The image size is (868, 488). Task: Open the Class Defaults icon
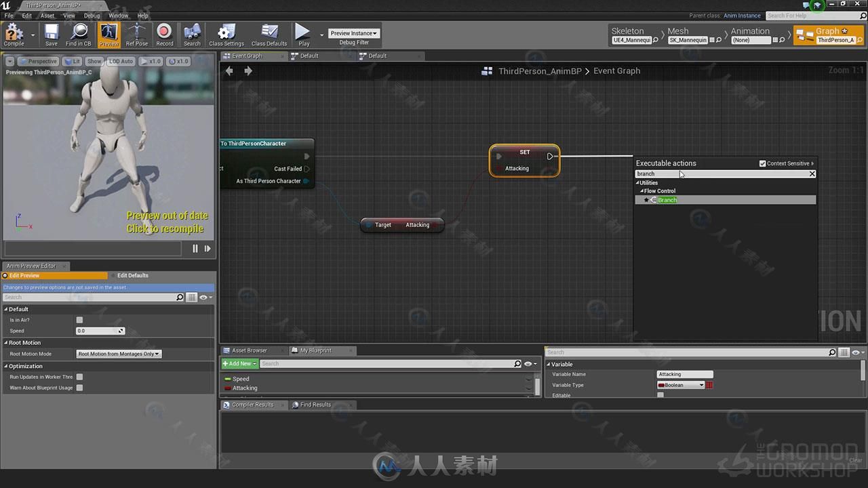(x=269, y=35)
